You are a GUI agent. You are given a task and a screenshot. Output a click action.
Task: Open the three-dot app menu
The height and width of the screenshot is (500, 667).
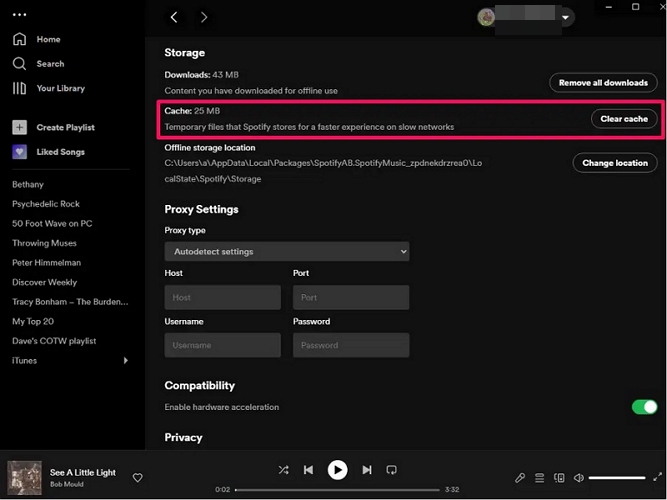(x=20, y=15)
